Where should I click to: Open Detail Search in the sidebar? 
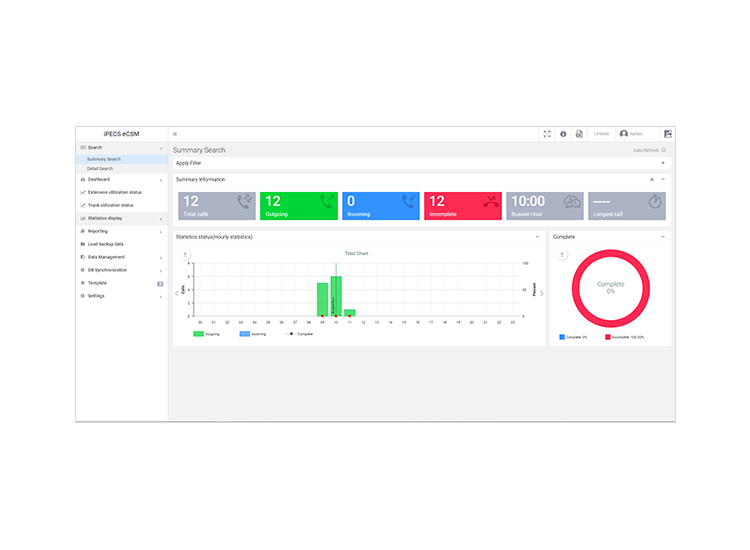point(100,168)
